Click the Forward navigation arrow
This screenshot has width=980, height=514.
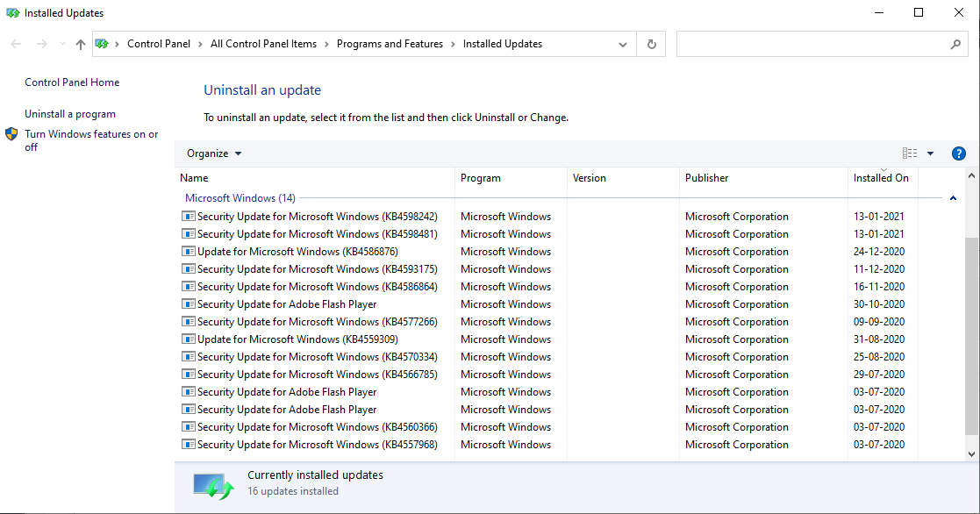(x=42, y=44)
